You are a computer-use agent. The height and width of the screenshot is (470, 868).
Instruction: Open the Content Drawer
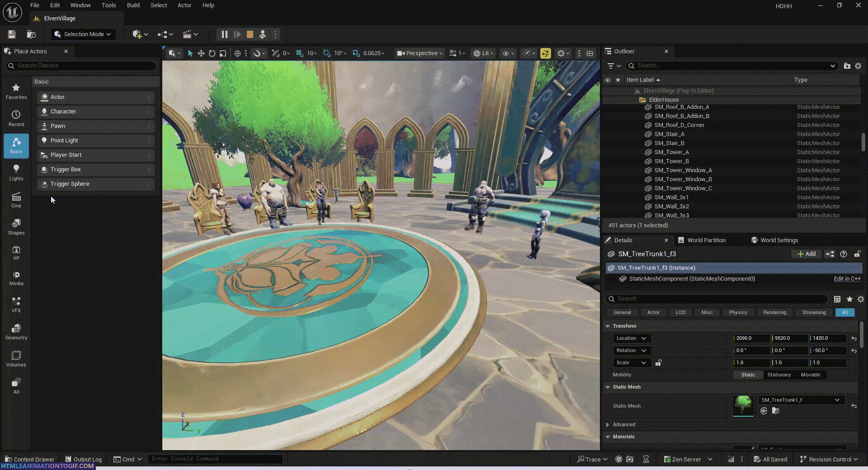[x=30, y=459]
